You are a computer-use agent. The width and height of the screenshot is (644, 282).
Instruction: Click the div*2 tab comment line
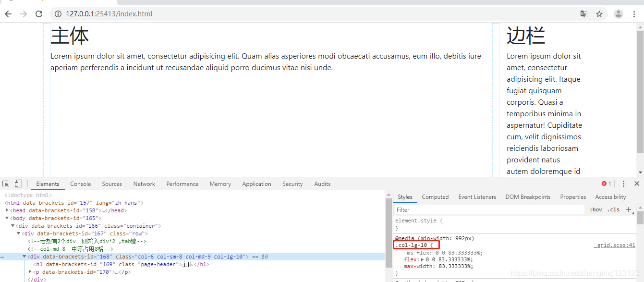[x=87, y=241]
